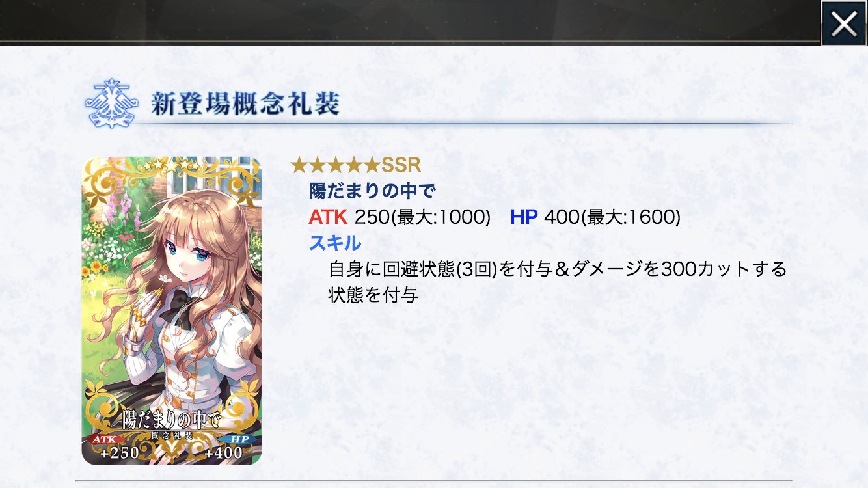Viewport: 868px width, 488px height.
Task: Click the blue 陽だまりの中で title text
Action: [372, 191]
